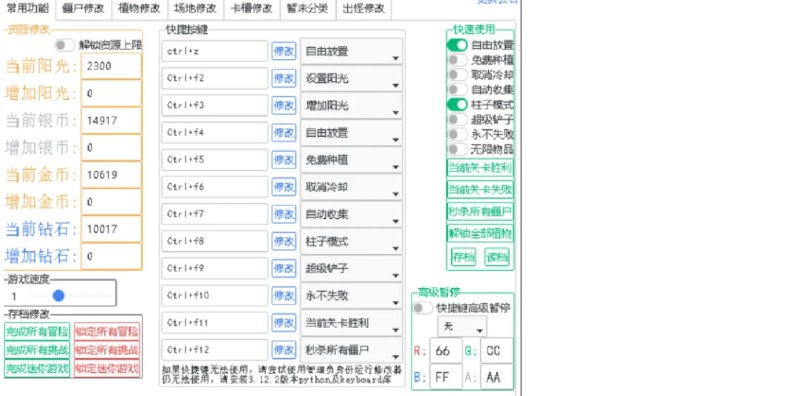Click 修改 button beside ctrl+z hotkey
The height and width of the screenshot is (396, 800).
(284, 51)
